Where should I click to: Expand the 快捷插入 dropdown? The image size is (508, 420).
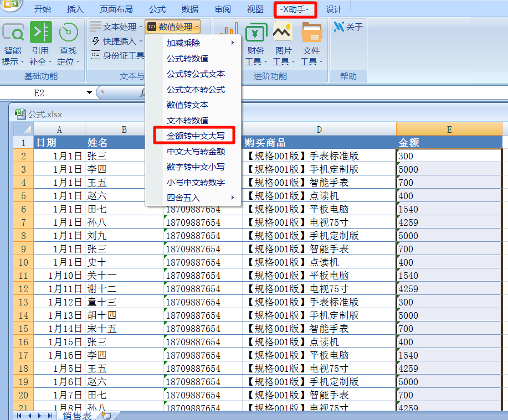coord(141,41)
